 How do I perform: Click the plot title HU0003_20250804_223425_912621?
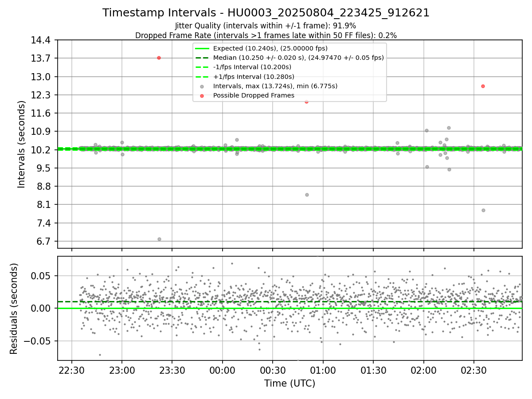tap(266, 13)
